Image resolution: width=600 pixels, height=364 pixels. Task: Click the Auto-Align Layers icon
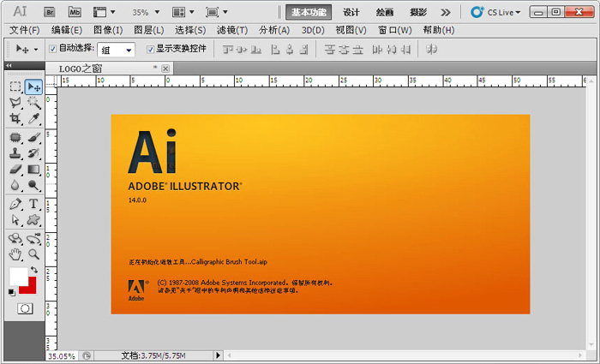coord(432,50)
